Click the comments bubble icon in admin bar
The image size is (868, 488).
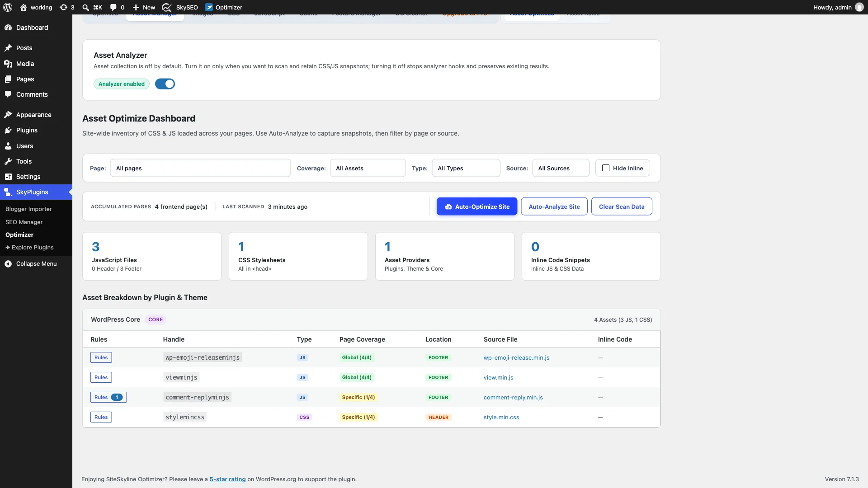click(x=113, y=7)
